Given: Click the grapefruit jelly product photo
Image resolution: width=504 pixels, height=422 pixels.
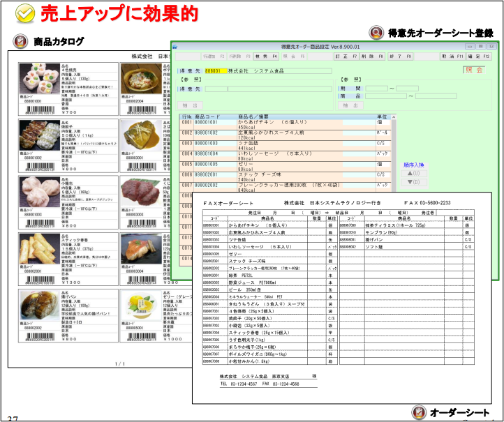Looking at the screenshot, I should point(141,306).
